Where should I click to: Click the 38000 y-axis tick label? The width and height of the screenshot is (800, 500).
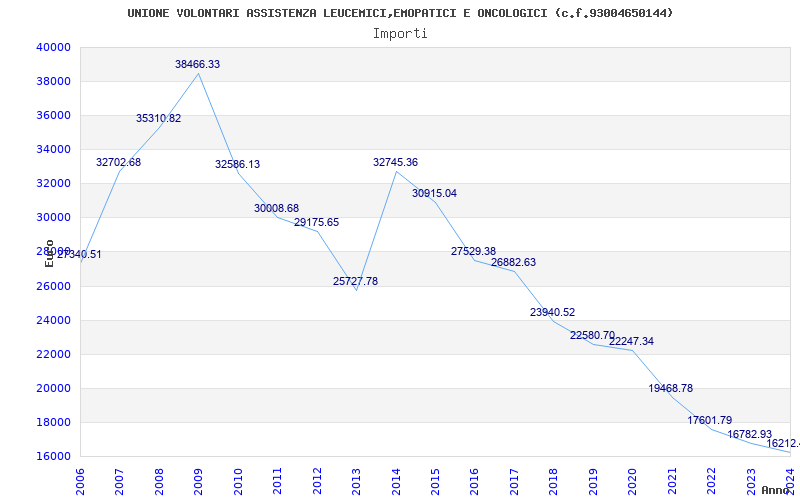[53, 82]
